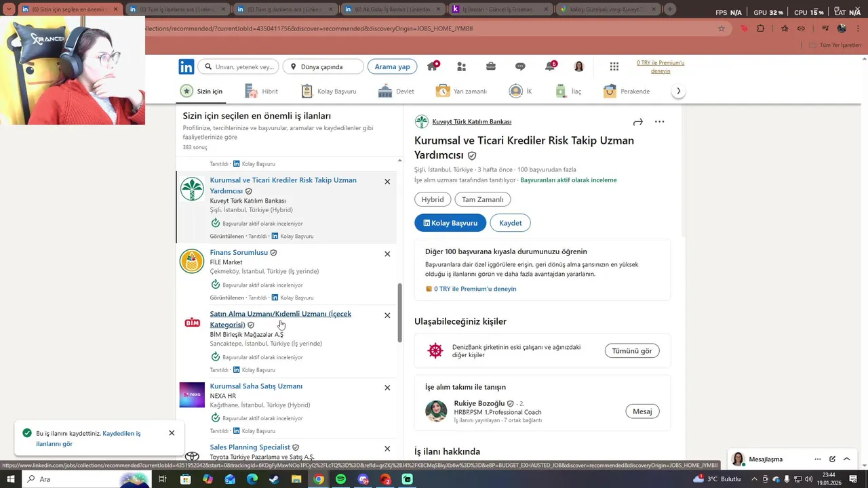This screenshot has height=488, width=868.
Task: Show more filter categories with right chevron
Action: 678,91
